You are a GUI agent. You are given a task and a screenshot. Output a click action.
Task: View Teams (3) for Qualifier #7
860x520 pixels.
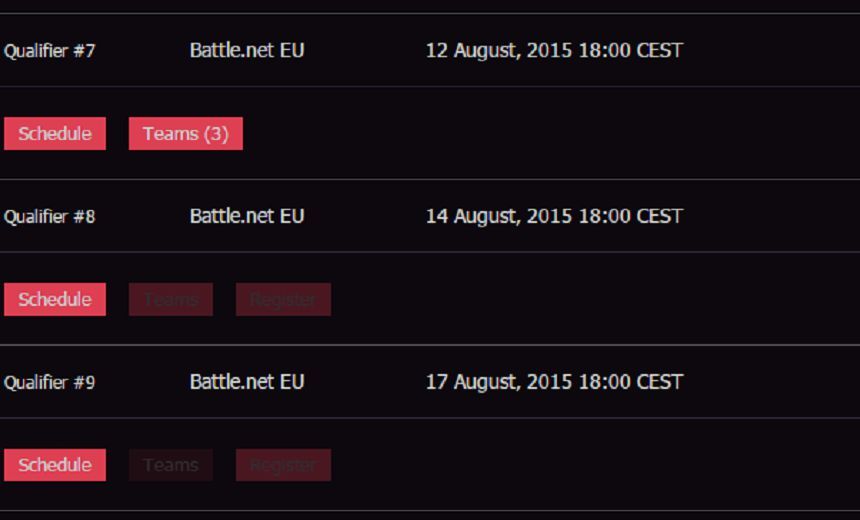(x=185, y=134)
